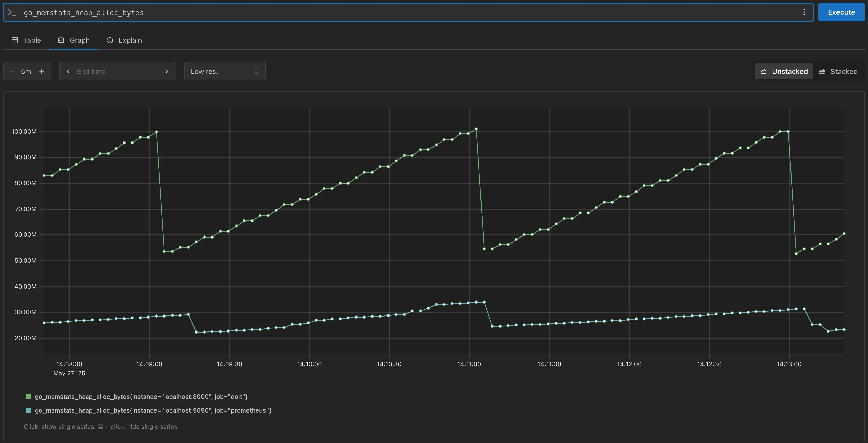This screenshot has width=868, height=443.
Task: Click the info circle icon beside Explain
Action: tap(110, 40)
